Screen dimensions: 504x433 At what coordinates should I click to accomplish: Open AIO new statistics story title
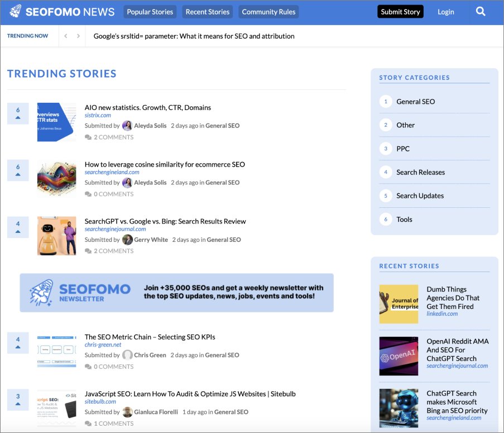tap(148, 107)
